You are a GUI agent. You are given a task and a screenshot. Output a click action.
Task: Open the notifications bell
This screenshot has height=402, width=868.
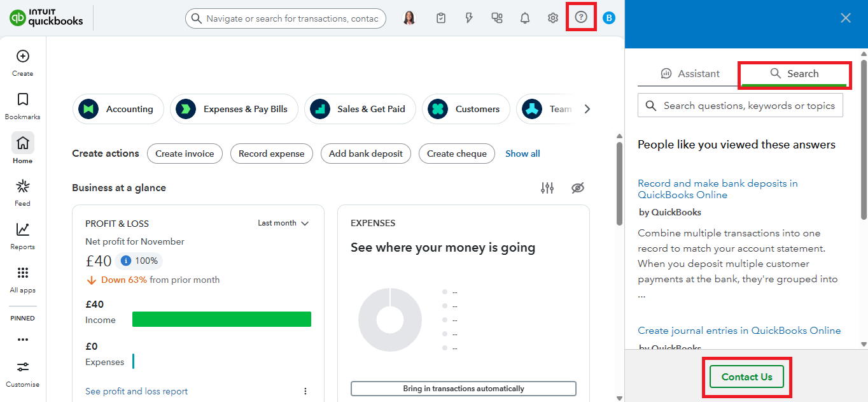click(524, 18)
